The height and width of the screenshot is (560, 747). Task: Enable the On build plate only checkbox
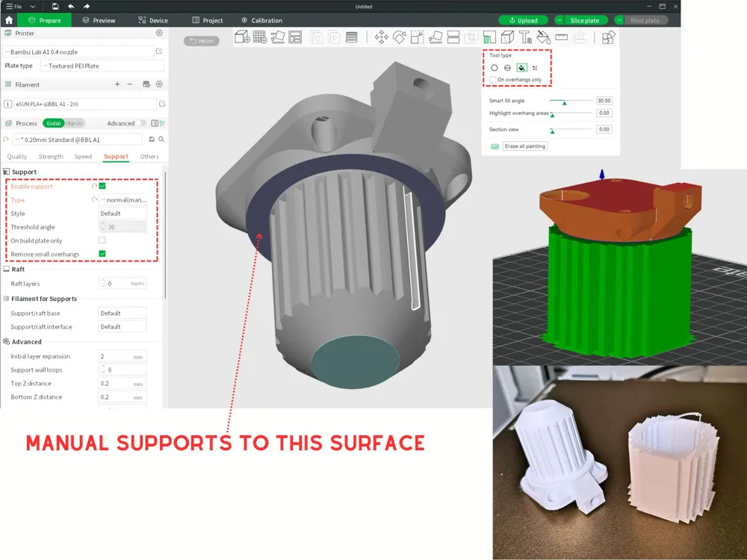[102, 240]
